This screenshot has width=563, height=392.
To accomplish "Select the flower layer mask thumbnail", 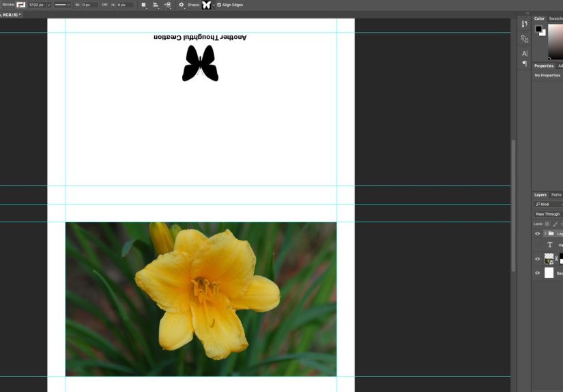I will click(561, 258).
